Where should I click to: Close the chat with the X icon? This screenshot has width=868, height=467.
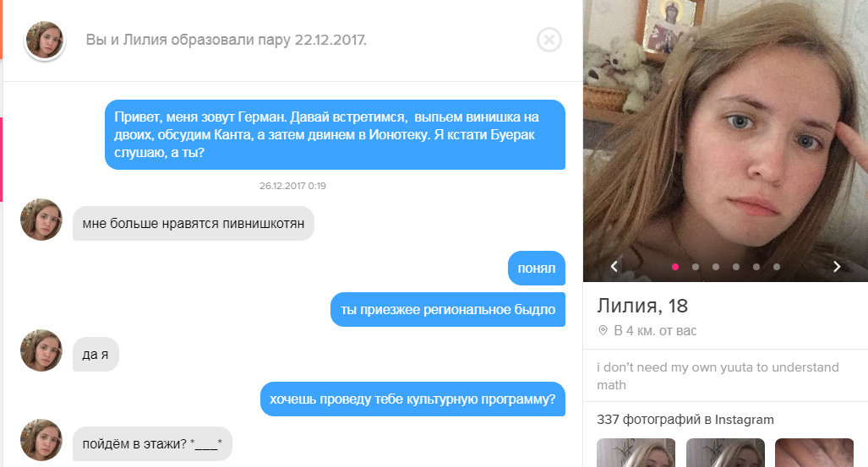[549, 40]
